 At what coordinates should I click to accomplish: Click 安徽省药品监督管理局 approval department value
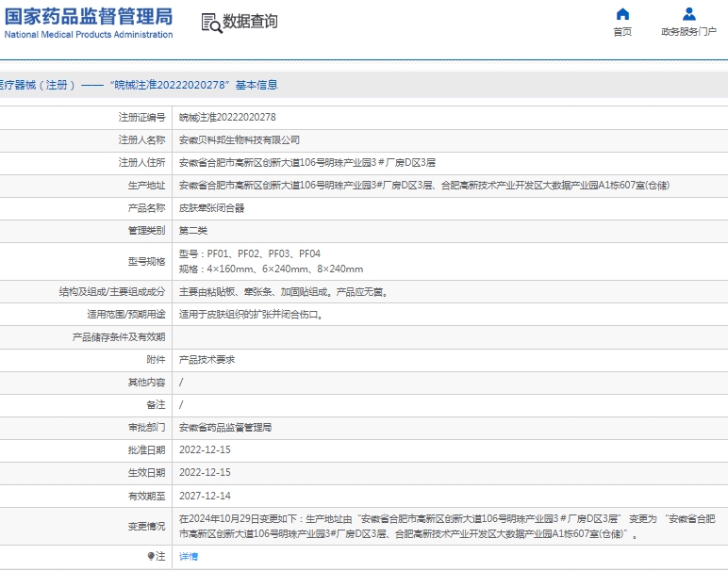(225, 428)
